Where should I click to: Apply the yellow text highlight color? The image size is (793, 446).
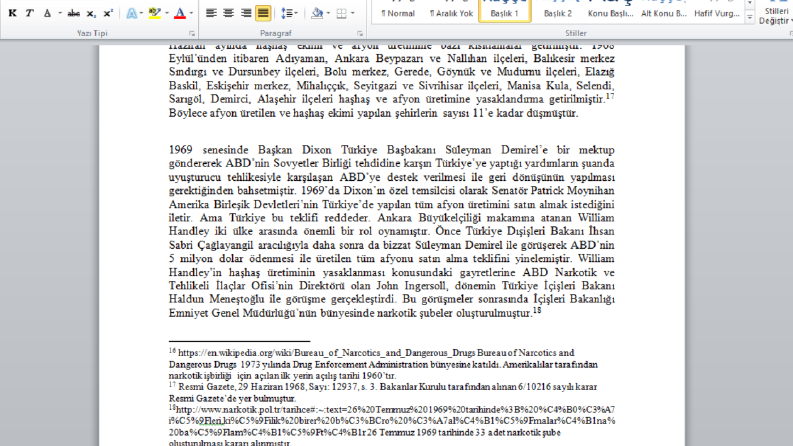155,13
